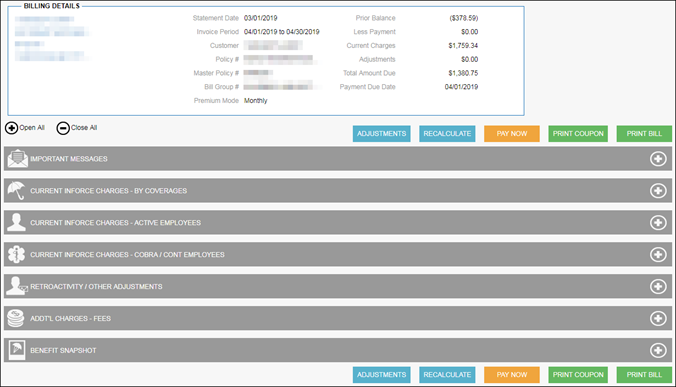Screen dimensions: 676x387
Task: Click the Prior Balance value ($378.59)
Action: (x=464, y=18)
